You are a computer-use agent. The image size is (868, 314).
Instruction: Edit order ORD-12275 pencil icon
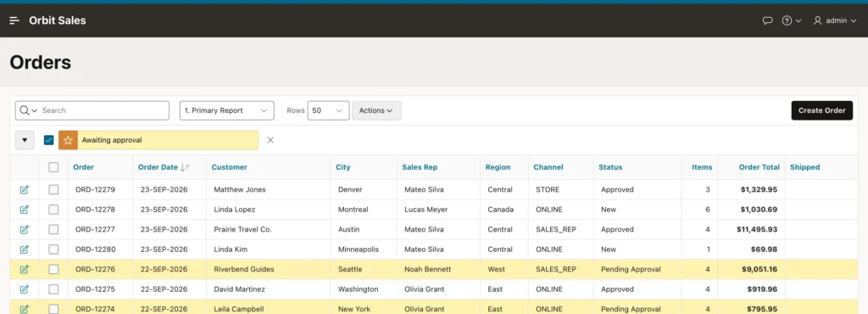pyautogui.click(x=24, y=289)
